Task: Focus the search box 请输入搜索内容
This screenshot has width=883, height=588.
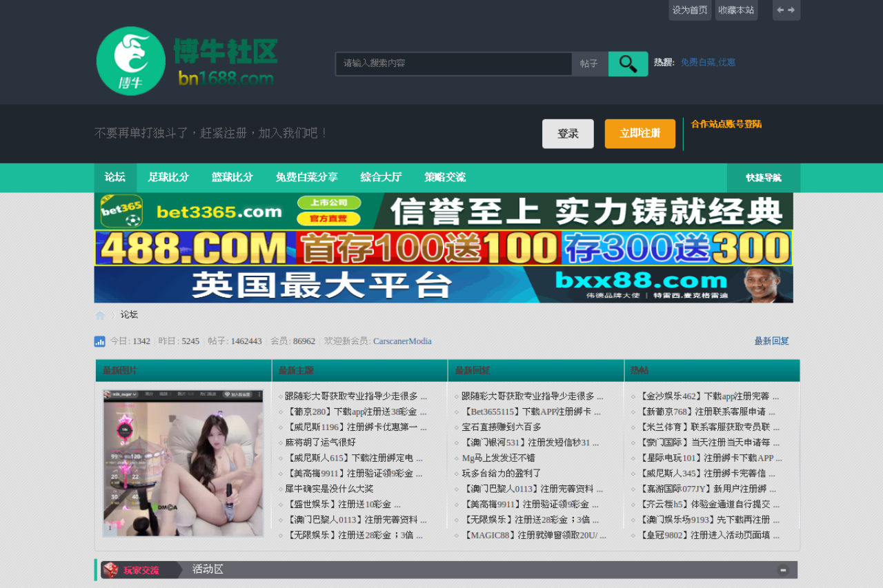Action: pos(454,64)
